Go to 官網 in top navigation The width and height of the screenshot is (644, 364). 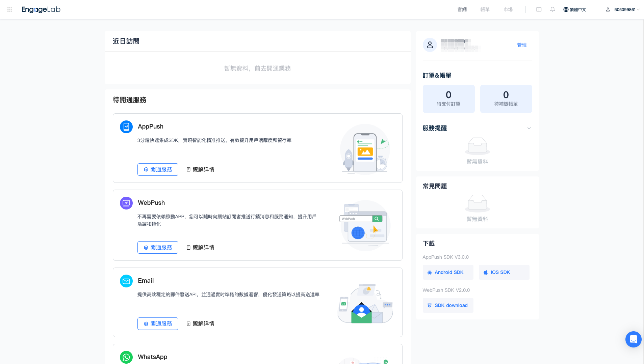(x=462, y=9)
